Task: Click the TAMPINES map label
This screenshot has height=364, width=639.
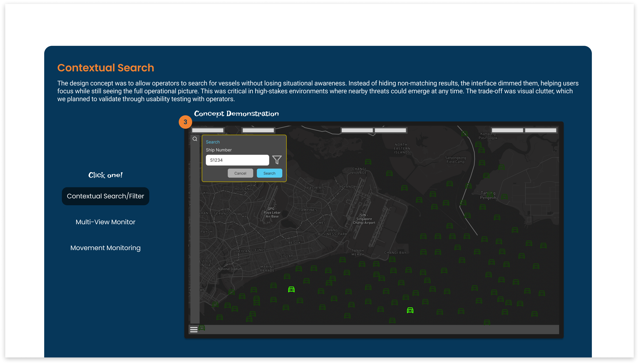Action: click(x=308, y=210)
